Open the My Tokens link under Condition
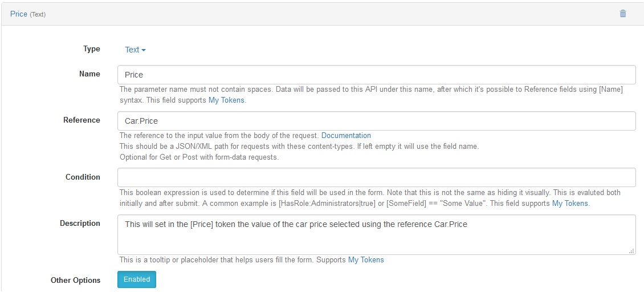 [x=570, y=203]
